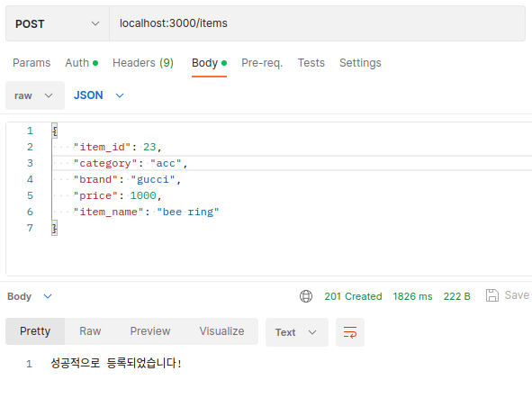Click the 222 B response size
532x407 pixels.
pyautogui.click(x=456, y=296)
